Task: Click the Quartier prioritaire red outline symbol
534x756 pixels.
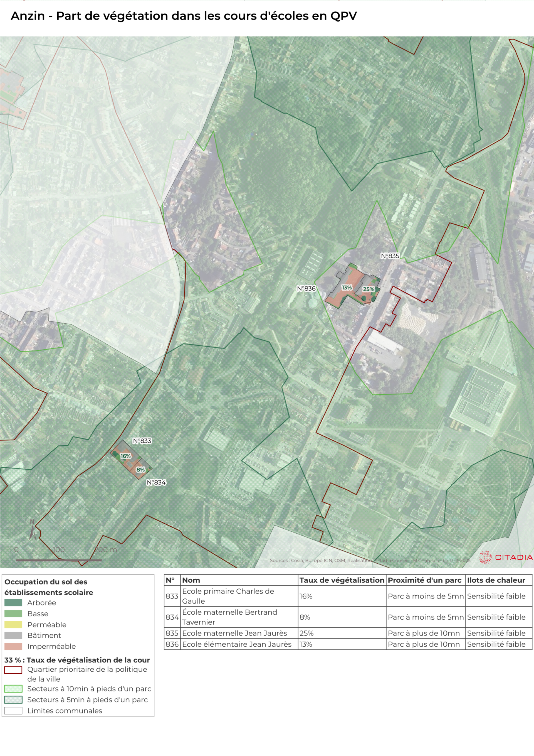Action: tap(13, 670)
